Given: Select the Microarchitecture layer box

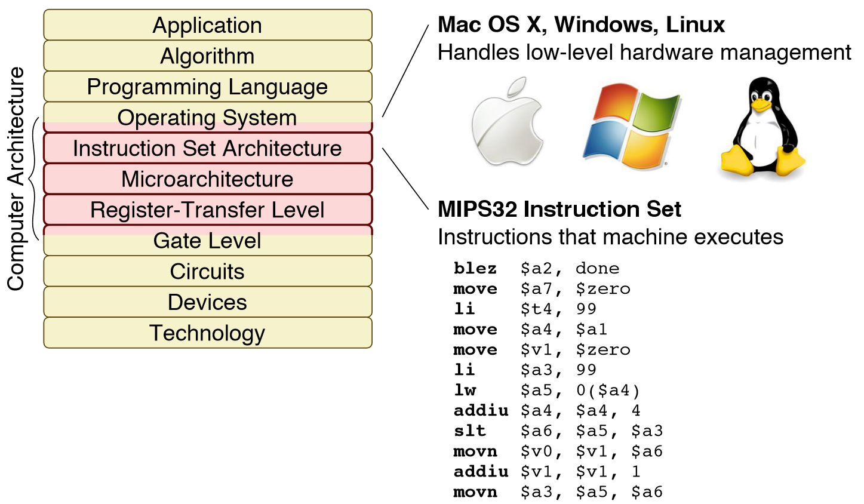Looking at the screenshot, I should point(208,179).
